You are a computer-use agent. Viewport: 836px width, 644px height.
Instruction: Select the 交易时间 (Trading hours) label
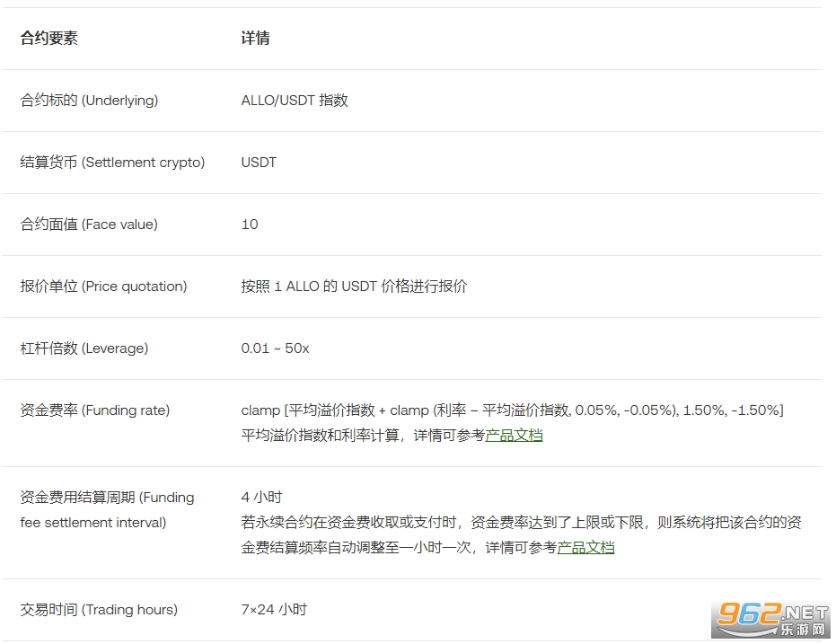99,609
